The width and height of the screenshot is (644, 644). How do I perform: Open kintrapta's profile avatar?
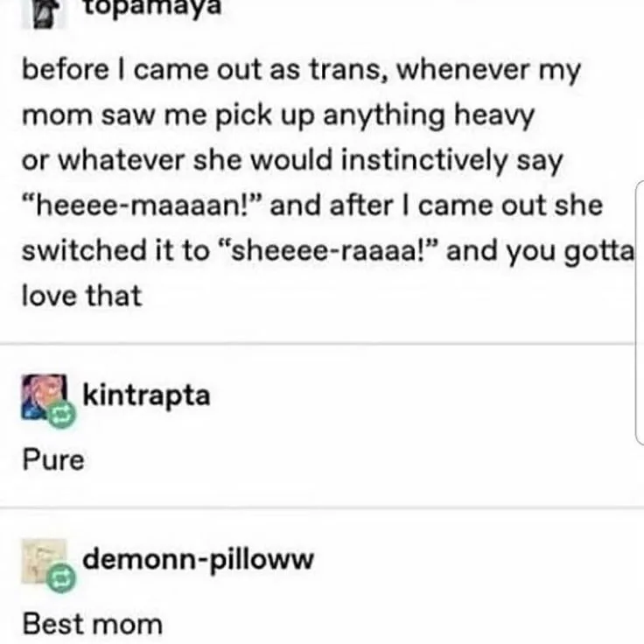point(44,396)
